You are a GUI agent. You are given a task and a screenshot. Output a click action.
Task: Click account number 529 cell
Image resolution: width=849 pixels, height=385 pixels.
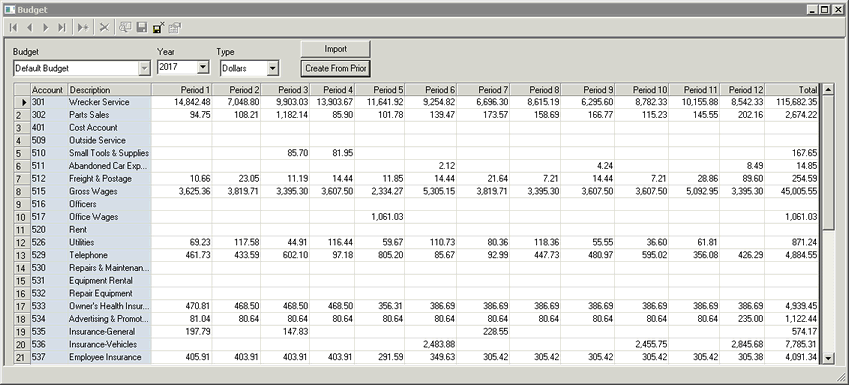48,255
